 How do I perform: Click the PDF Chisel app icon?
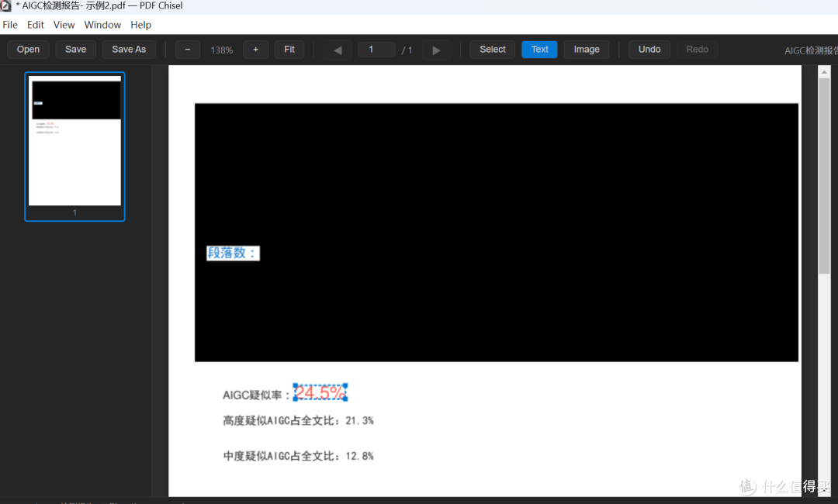tap(5, 6)
